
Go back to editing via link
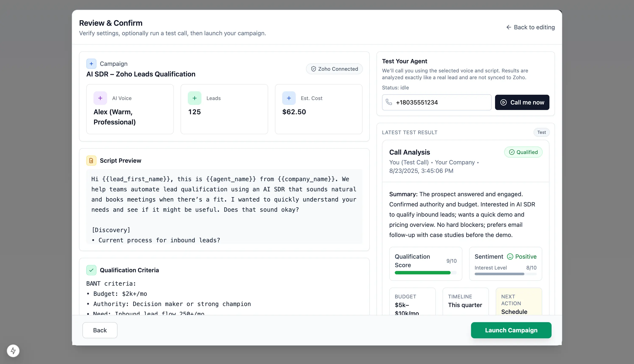tap(530, 27)
